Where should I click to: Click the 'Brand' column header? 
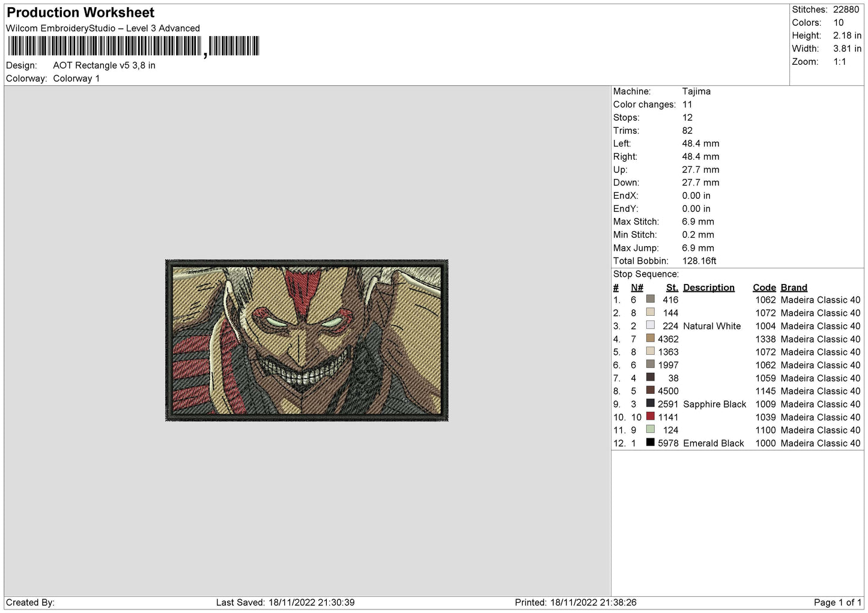pyautogui.click(x=794, y=288)
